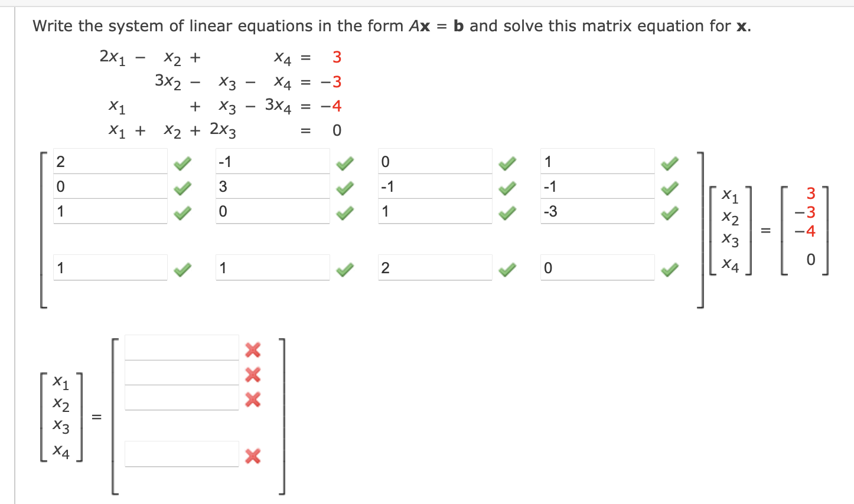Click the empty x4 solution input field
The width and height of the screenshot is (854, 504).
tap(182, 454)
